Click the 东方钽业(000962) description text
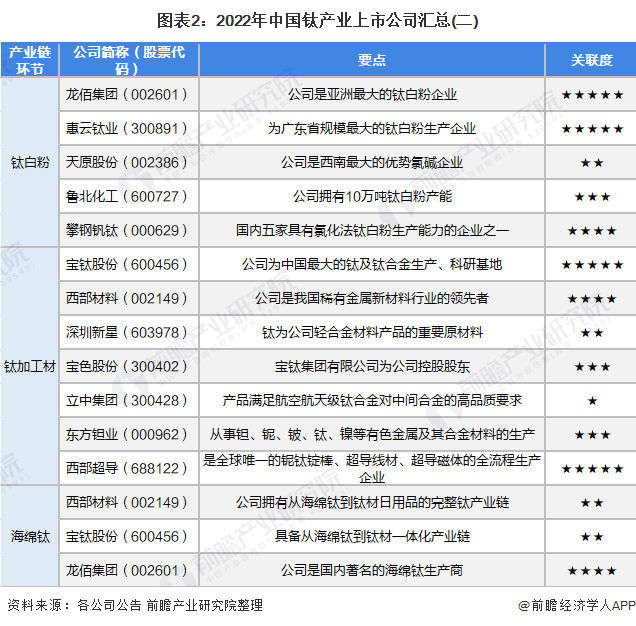Image resolution: width=636 pixels, height=626 pixels. pyautogui.click(x=372, y=435)
